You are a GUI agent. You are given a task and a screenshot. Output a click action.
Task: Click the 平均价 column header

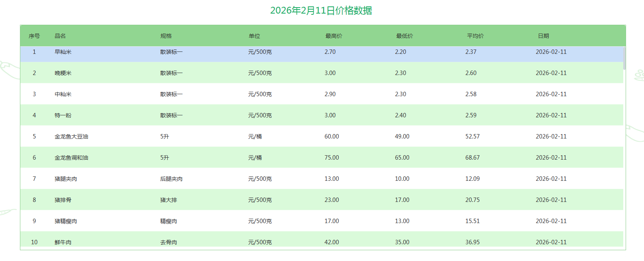coord(475,36)
